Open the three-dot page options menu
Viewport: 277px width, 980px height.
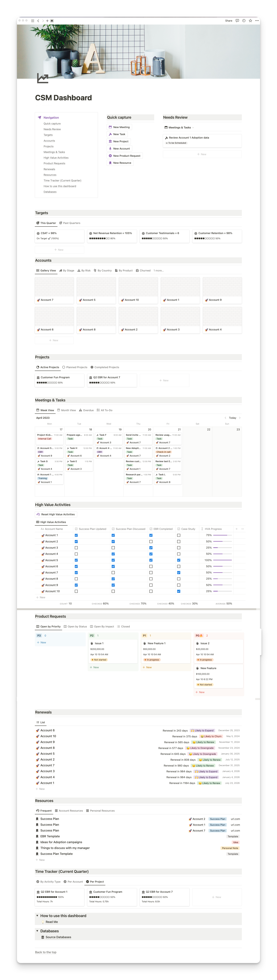pyautogui.click(x=257, y=21)
